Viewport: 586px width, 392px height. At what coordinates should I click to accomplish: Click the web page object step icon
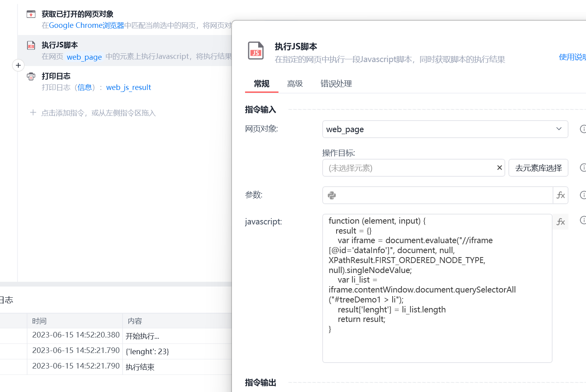pos(31,14)
